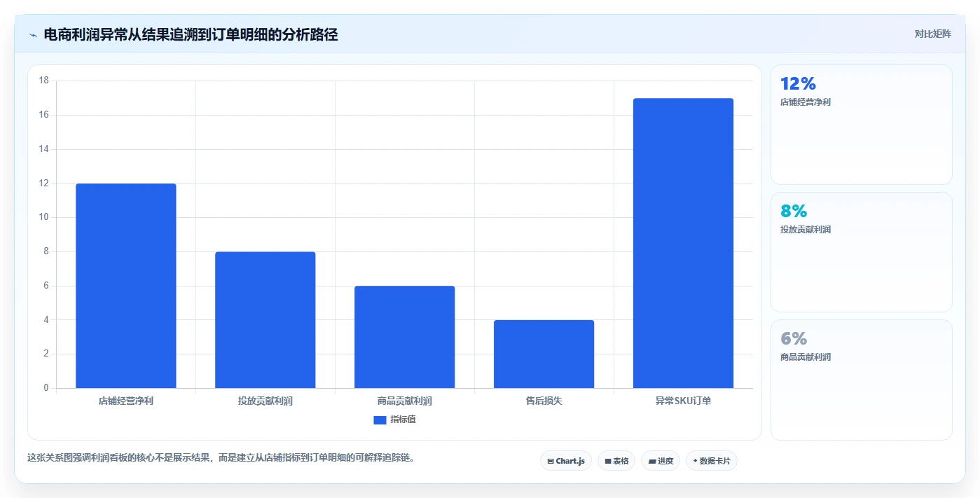This screenshot has height=498, width=980.
Task: Click the 售后损失 x-axis label
Action: pyautogui.click(x=544, y=401)
